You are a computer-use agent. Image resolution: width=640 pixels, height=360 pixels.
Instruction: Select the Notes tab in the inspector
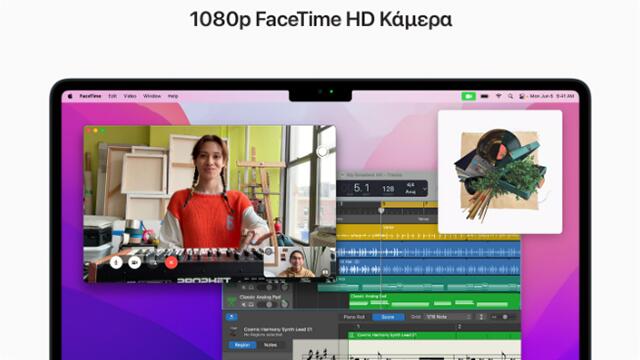(x=271, y=345)
